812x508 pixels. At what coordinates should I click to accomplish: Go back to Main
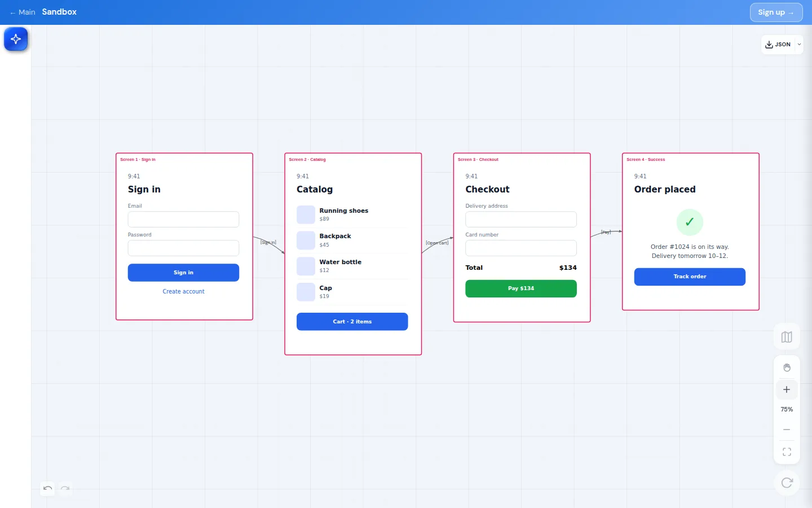23,12
